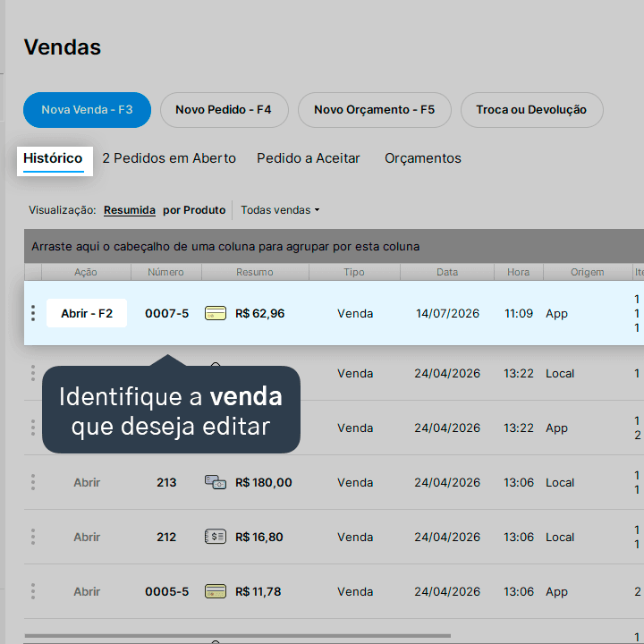Click the Origem column header

pyautogui.click(x=588, y=272)
